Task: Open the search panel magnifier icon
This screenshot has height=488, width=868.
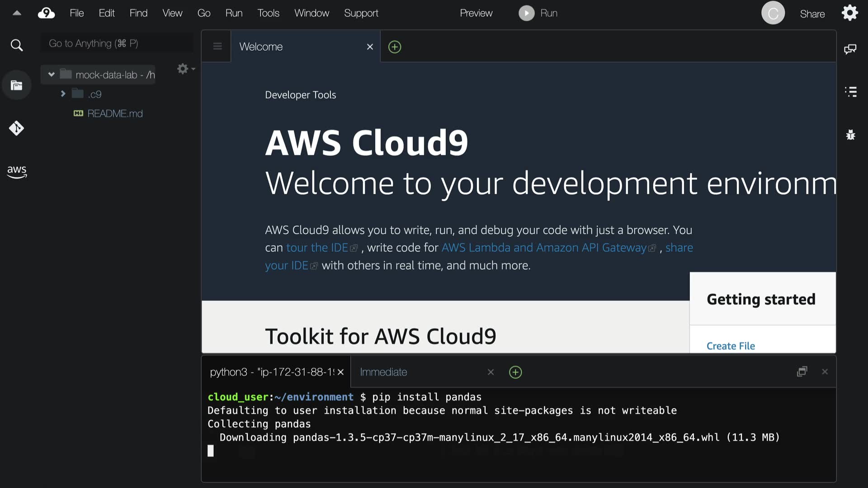Action: 17,45
